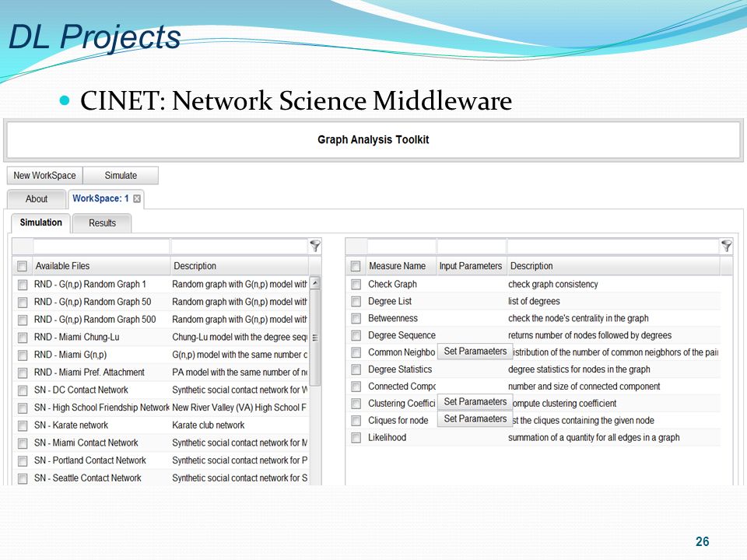This screenshot has width=747, height=560.
Task: Select all measures header checkbox
Action: [356, 266]
